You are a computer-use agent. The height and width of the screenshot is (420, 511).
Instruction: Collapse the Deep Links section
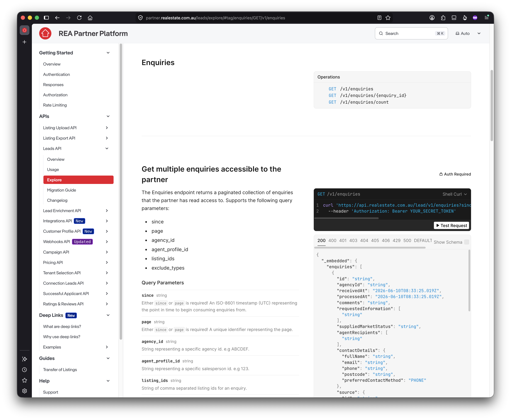(108, 315)
